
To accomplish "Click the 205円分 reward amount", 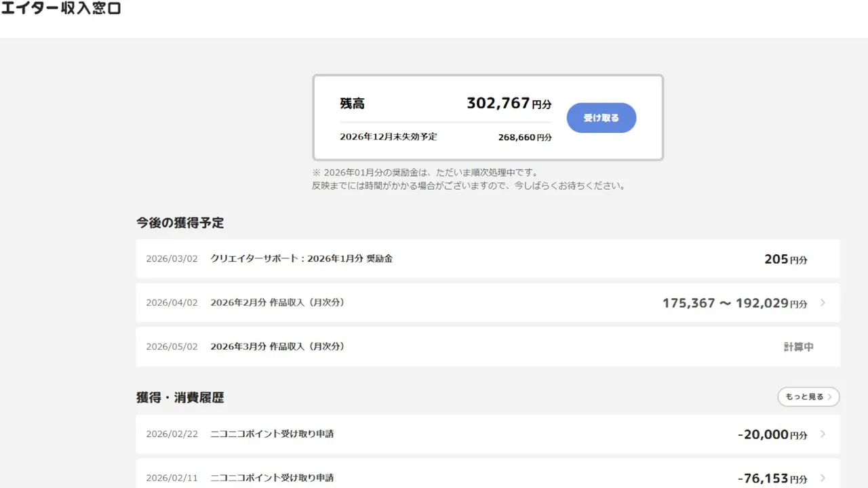I will [x=785, y=260].
